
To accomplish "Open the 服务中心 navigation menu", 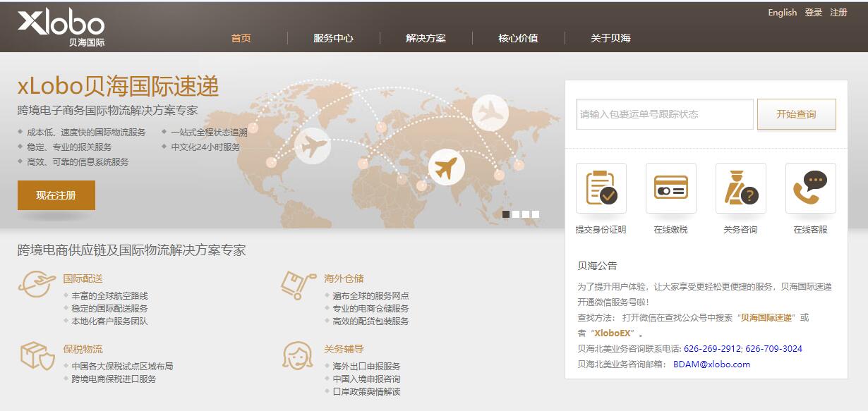I will point(333,38).
